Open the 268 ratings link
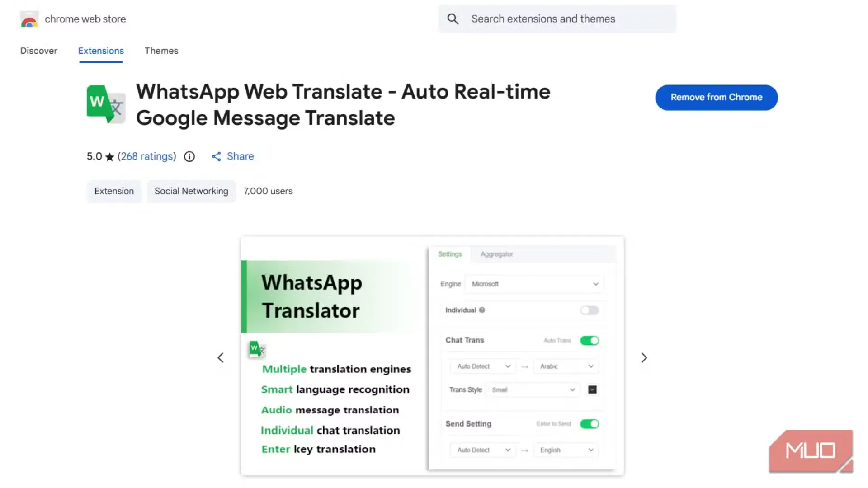The image size is (868, 488). pyautogui.click(x=147, y=156)
